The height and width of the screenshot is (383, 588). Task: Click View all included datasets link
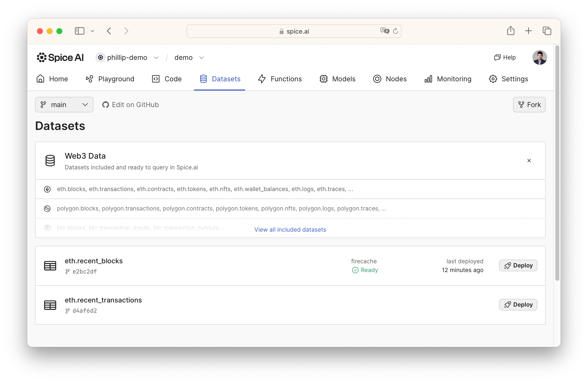click(290, 229)
